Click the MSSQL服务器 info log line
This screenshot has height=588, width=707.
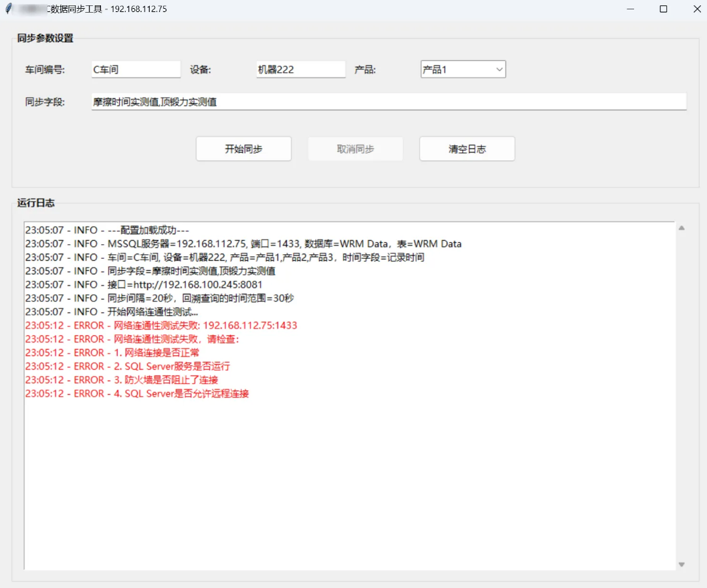click(x=243, y=243)
